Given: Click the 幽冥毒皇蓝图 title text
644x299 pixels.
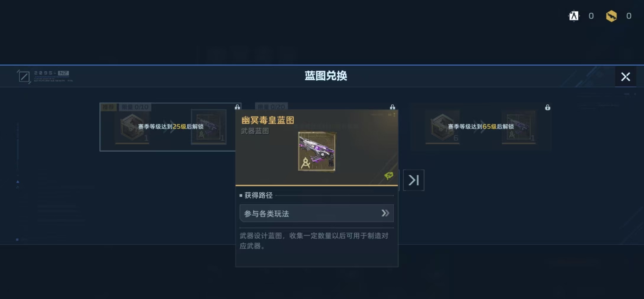Looking at the screenshot, I should 268,120.
